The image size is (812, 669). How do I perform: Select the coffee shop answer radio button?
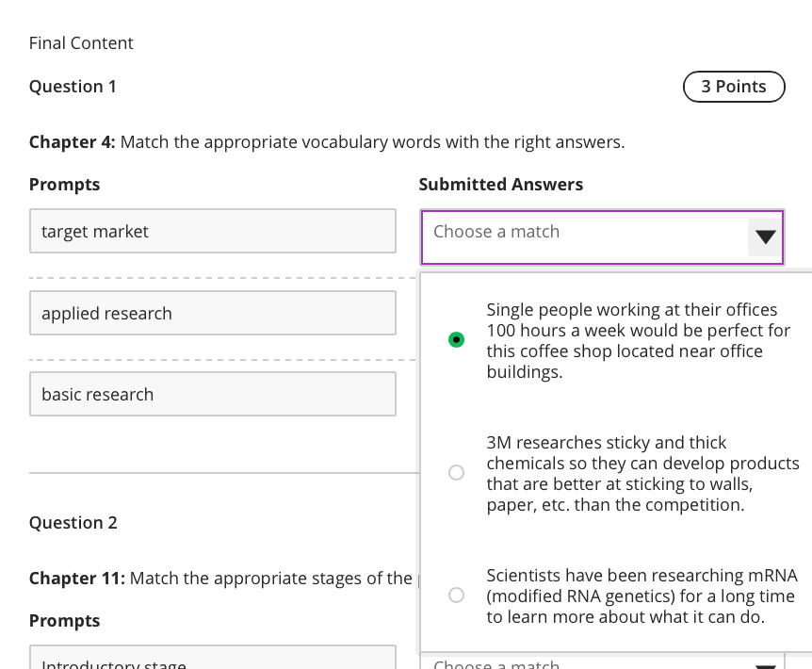[456, 339]
